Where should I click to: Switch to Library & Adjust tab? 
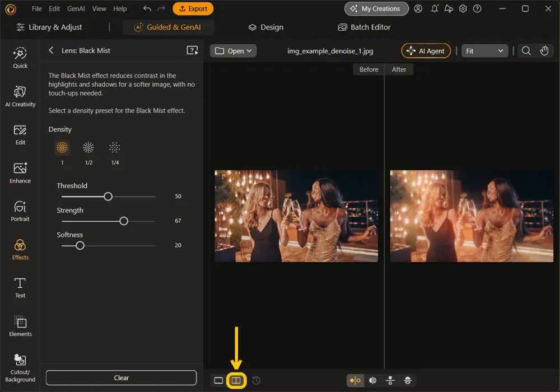49,27
